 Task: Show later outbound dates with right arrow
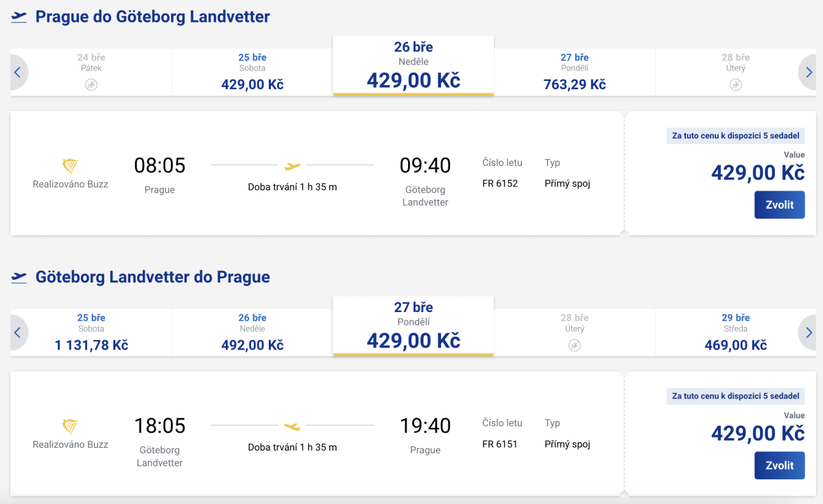809,72
